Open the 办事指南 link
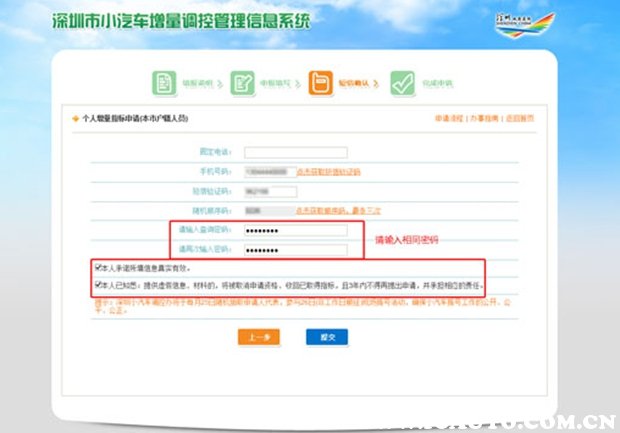The height and width of the screenshot is (433, 620). 484,119
